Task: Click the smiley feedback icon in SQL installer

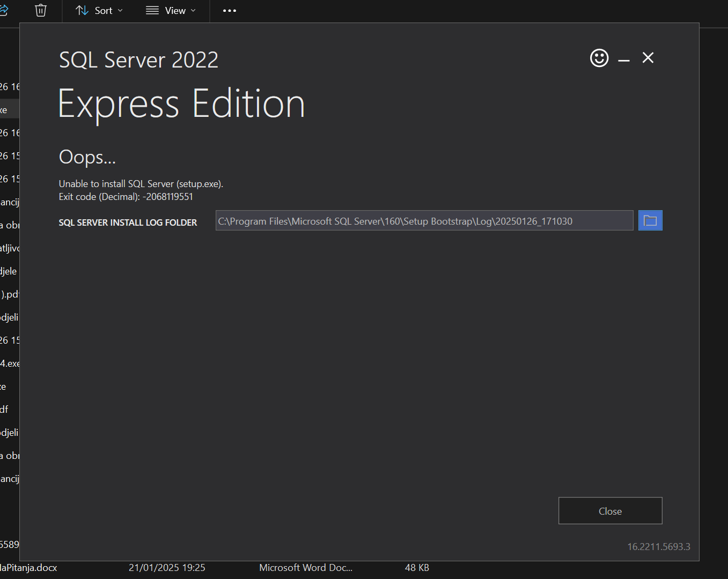Action: [599, 58]
